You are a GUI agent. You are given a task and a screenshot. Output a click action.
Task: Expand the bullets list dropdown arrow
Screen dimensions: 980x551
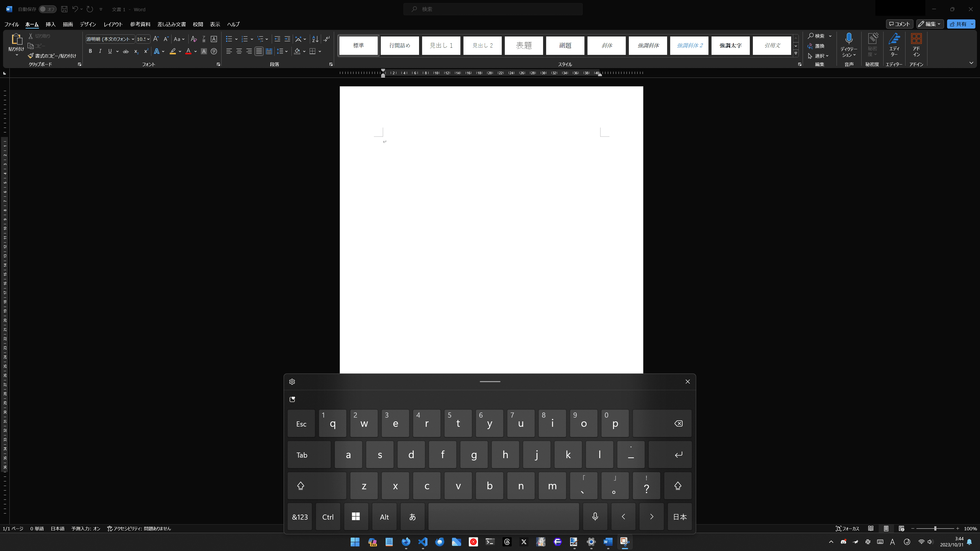pos(236,39)
